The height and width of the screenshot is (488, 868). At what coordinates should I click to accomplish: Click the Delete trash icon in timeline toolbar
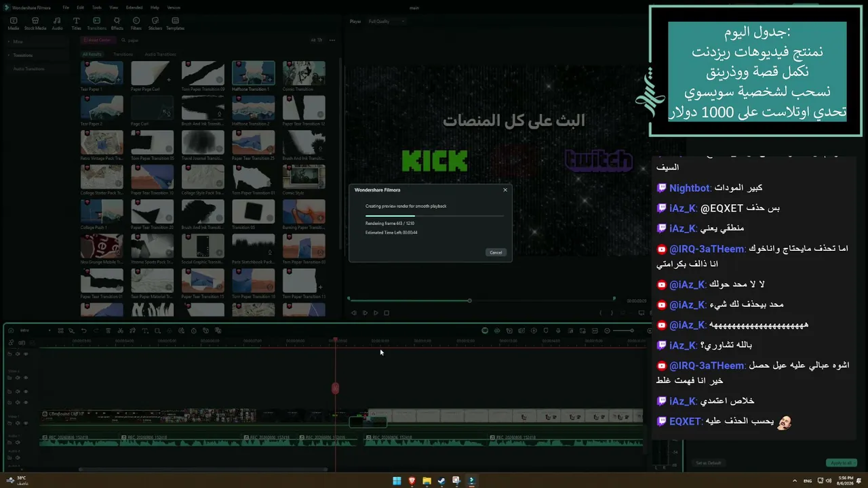click(108, 331)
